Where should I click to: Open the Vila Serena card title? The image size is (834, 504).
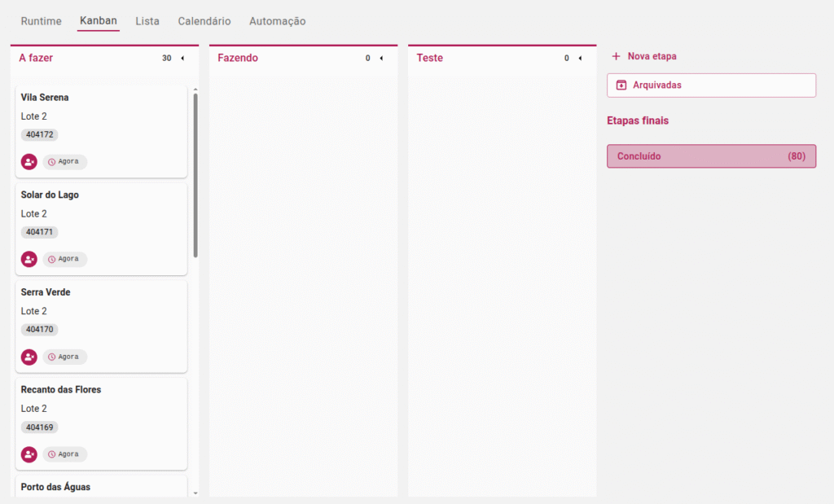point(45,97)
